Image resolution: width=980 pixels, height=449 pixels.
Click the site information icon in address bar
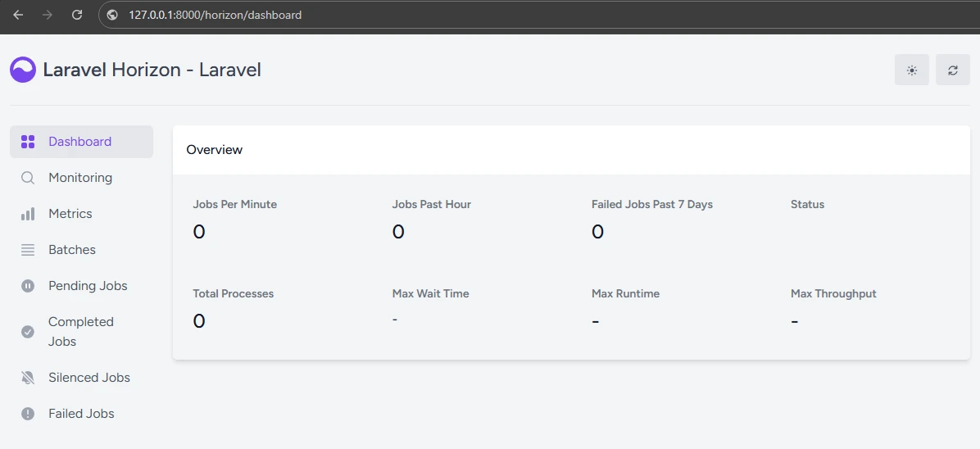(x=113, y=15)
